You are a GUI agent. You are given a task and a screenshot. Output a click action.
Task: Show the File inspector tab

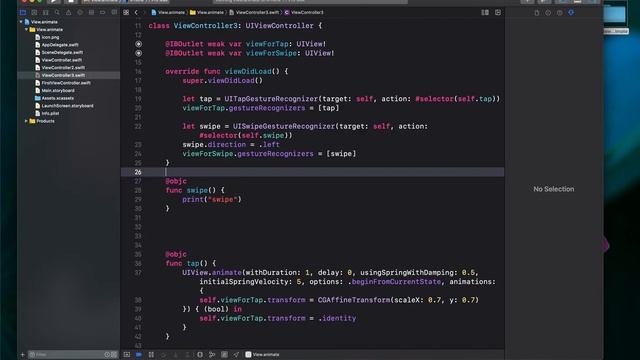pyautogui.click(x=537, y=13)
